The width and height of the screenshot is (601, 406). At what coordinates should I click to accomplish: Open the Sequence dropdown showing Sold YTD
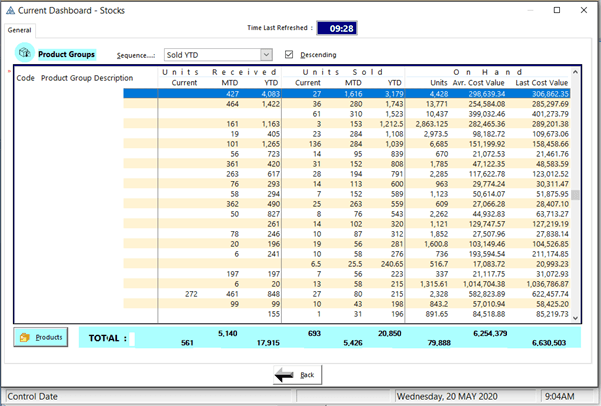[x=218, y=55]
